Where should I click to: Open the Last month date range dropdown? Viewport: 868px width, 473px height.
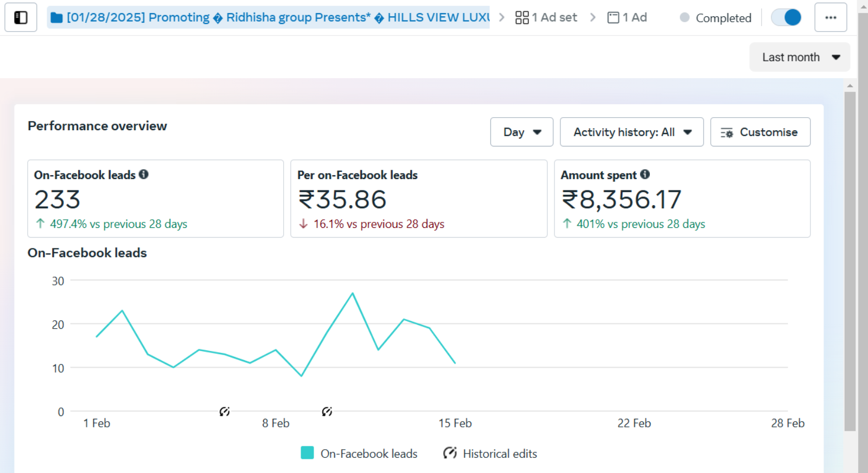tap(800, 57)
